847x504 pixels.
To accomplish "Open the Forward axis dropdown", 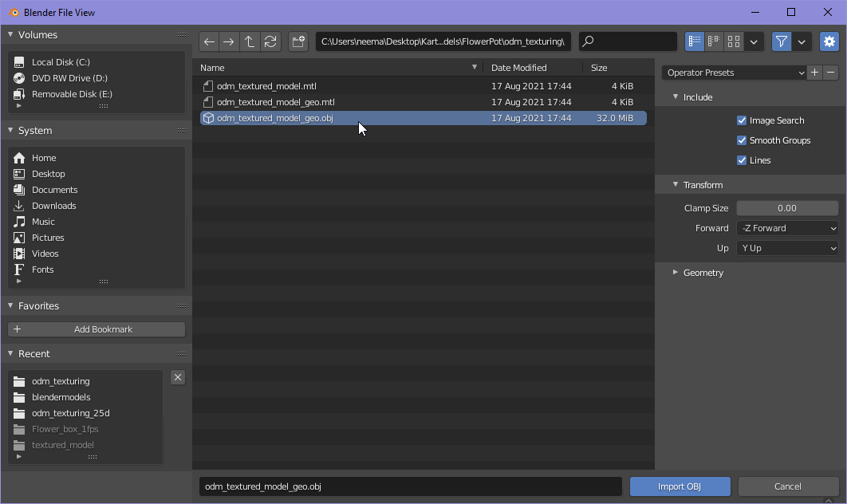I will 787,228.
